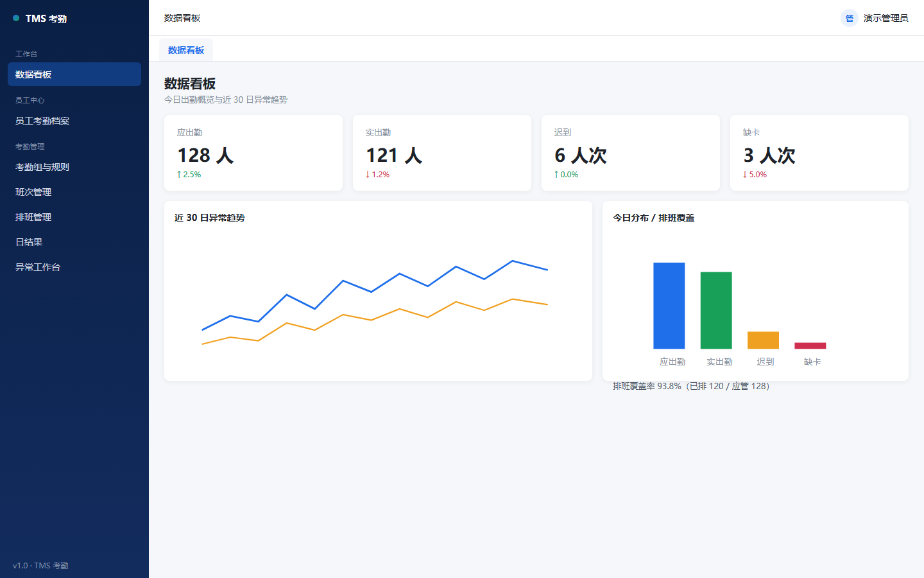Image resolution: width=924 pixels, height=578 pixels.
Task: Switch to the 数据看板 page tab
Action: (186, 50)
